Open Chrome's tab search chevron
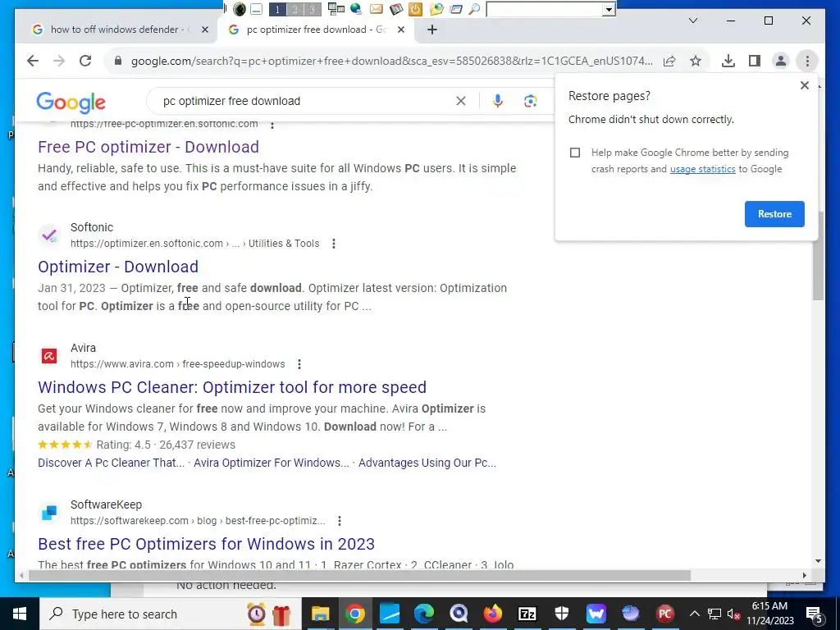This screenshot has width=840, height=630. point(692,21)
